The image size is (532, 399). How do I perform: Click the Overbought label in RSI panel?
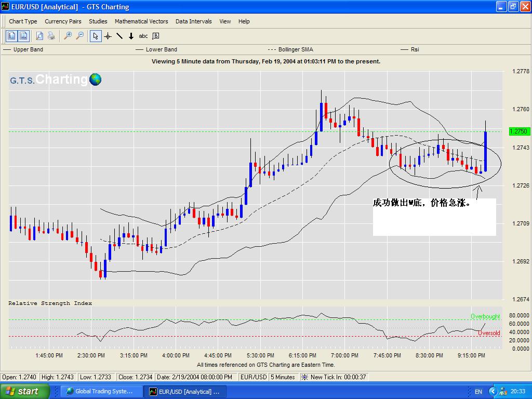[485, 316]
